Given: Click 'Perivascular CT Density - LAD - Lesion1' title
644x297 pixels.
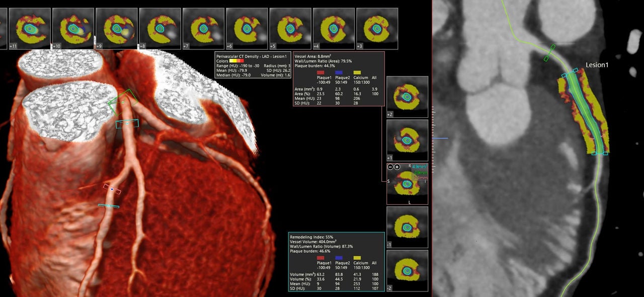Looking at the screenshot, I should point(251,56).
